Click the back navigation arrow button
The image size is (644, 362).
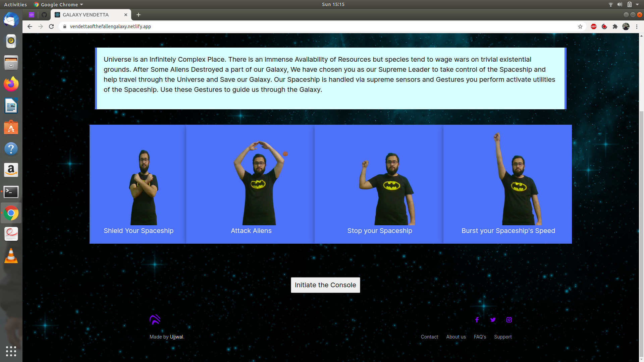click(29, 26)
